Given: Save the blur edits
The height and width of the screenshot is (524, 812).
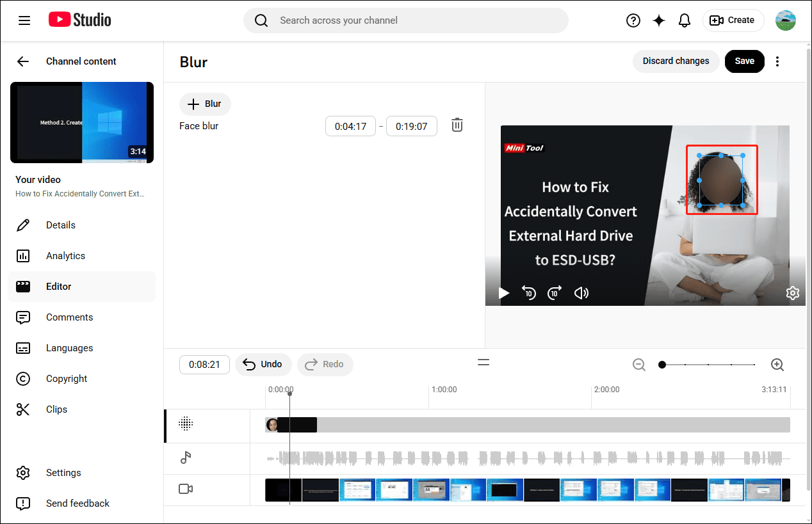Looking at the screenshot, I should click(x=744, y=61).
